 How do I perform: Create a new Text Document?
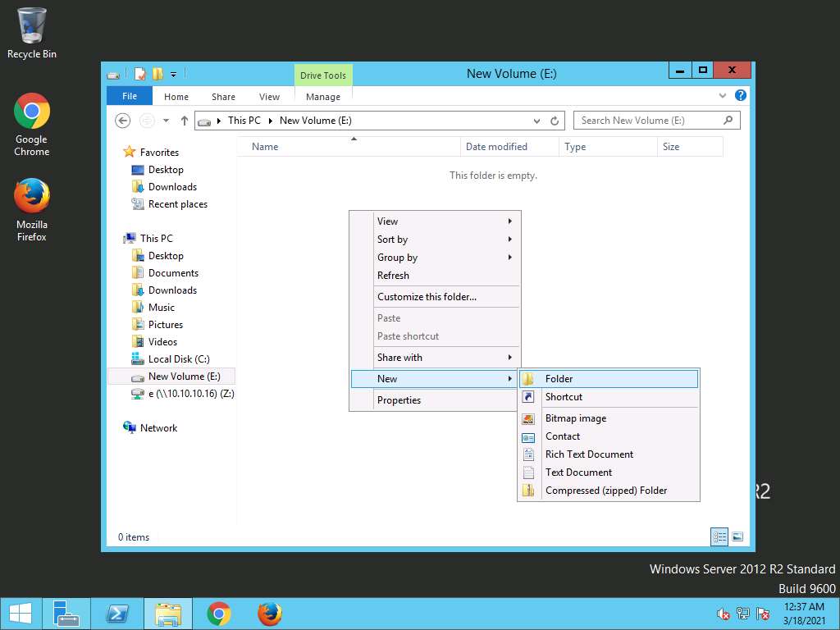coord(609,472)
